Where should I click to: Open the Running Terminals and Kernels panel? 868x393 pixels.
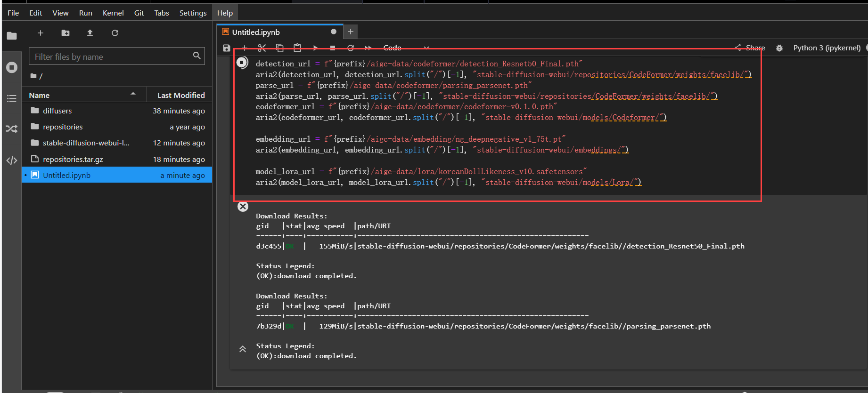pyautogui.click(x=12, y=67)
